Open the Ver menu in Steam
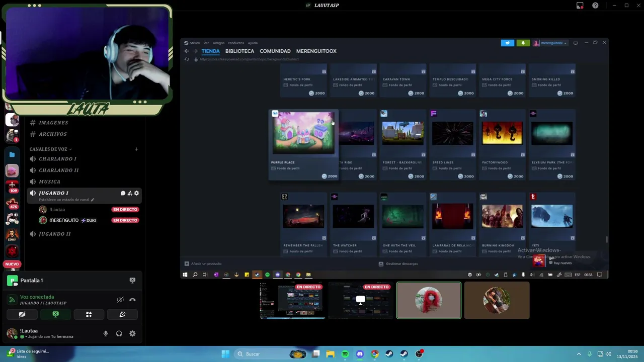The height and width of the screenshot is (362, 644). [206, 43]
